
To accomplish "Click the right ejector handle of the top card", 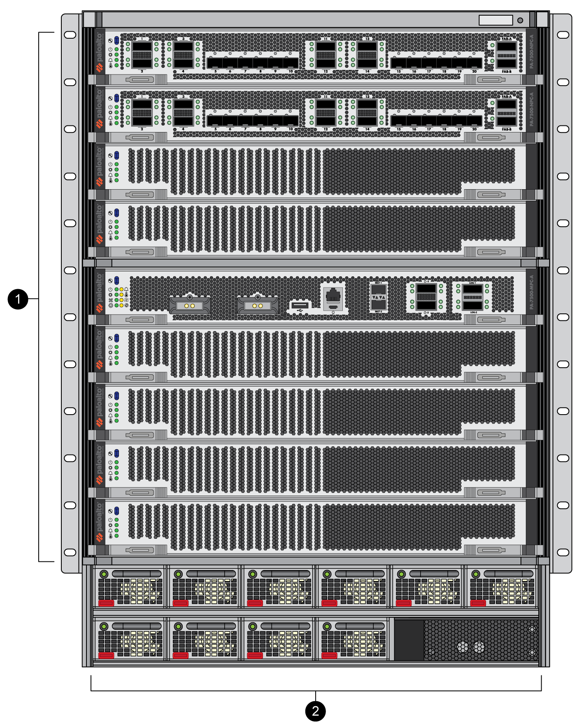I will [491, 79].
